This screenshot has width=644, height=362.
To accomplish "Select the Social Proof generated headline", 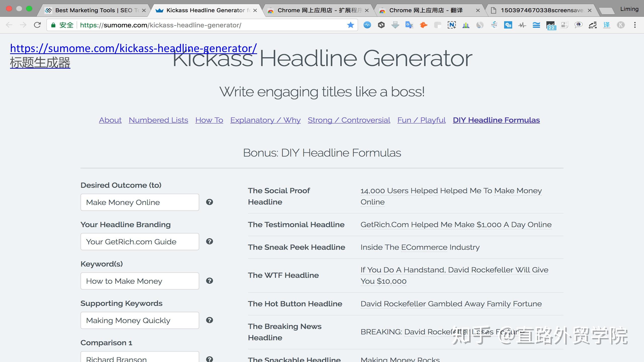I will [451, 196].
